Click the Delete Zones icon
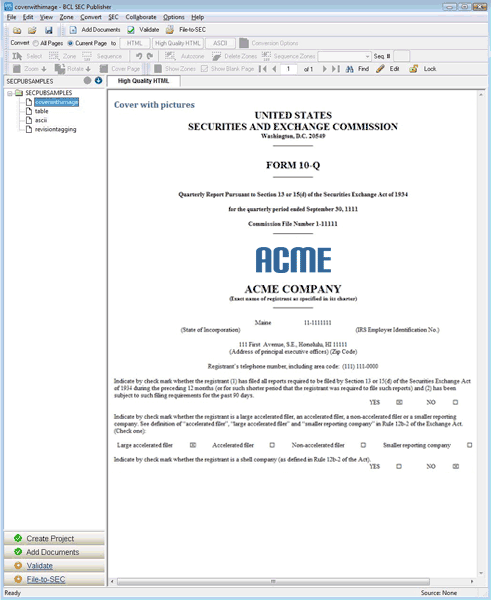Viewport: 491px width, 600px height. pyautogui.click(x=217, y=56)
